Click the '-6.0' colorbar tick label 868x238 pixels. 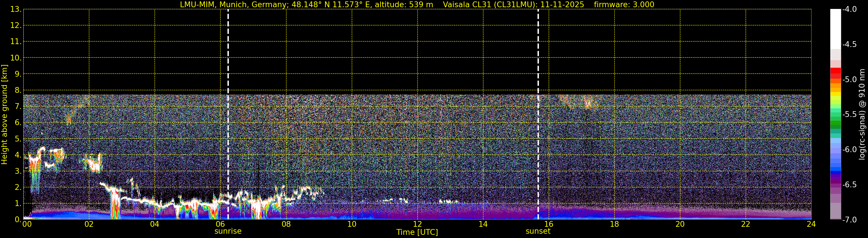[x=850, y=150]
